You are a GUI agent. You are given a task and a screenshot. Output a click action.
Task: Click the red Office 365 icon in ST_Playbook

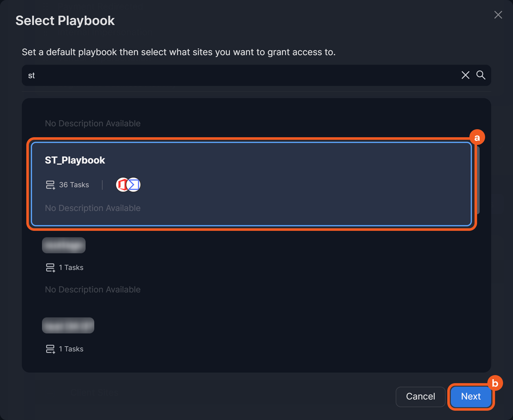(x=122, y=185)
